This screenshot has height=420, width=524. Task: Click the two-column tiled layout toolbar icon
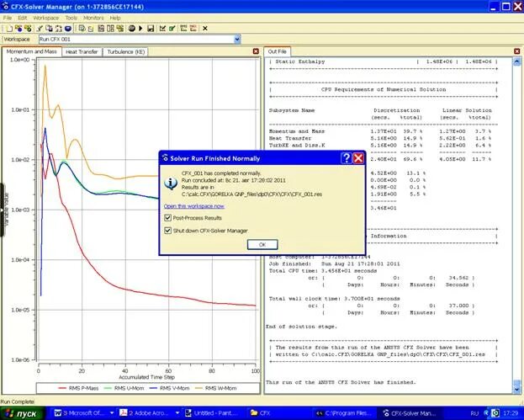point(110,29)
